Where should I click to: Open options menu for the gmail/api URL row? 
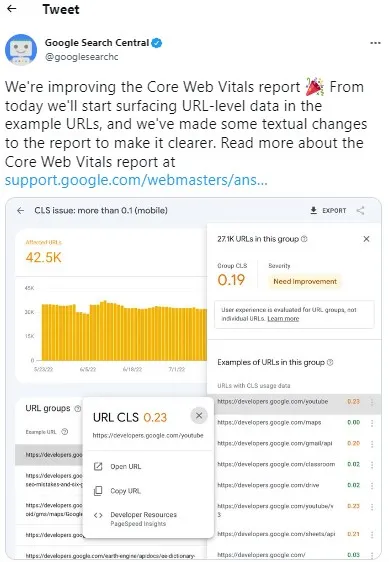[372, 444]
